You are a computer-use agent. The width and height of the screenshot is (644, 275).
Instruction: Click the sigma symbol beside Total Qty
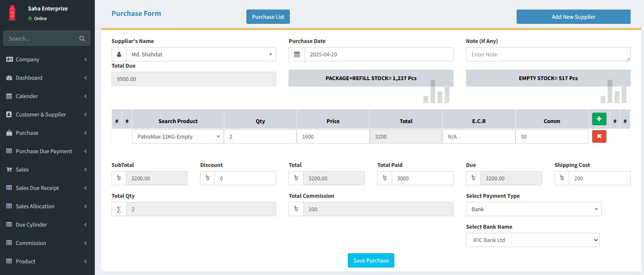119,209
